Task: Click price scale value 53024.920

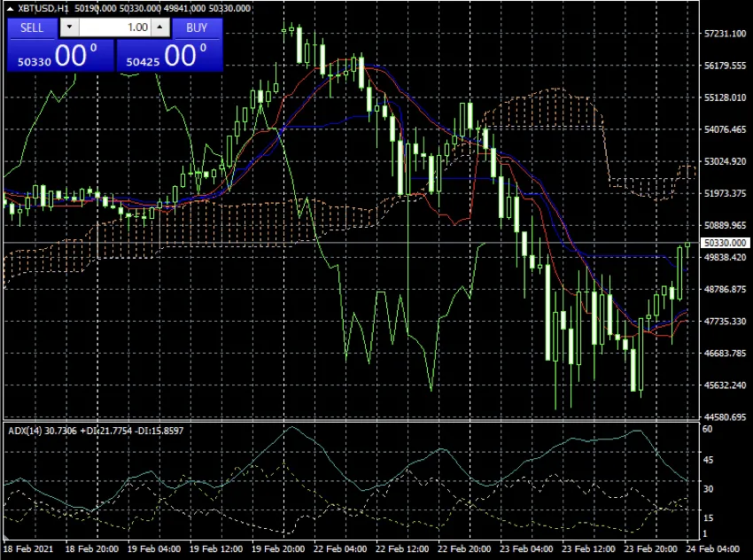Action: (726, 161)
